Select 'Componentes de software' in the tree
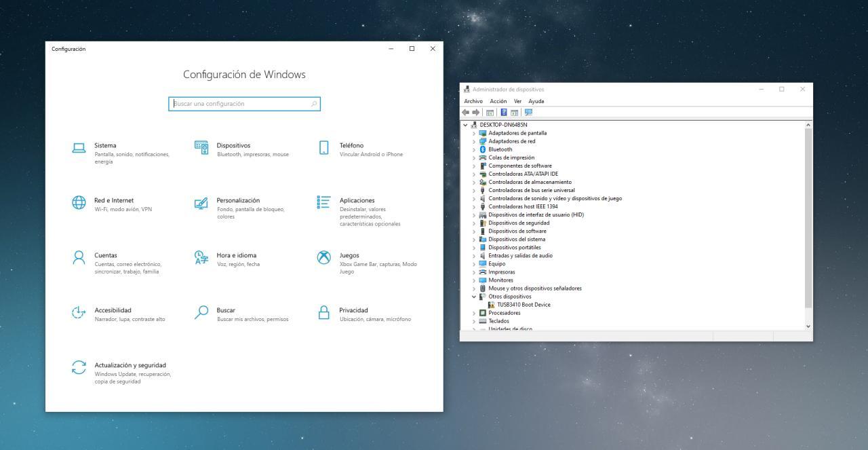868x450 pixels. pos(520,166)
